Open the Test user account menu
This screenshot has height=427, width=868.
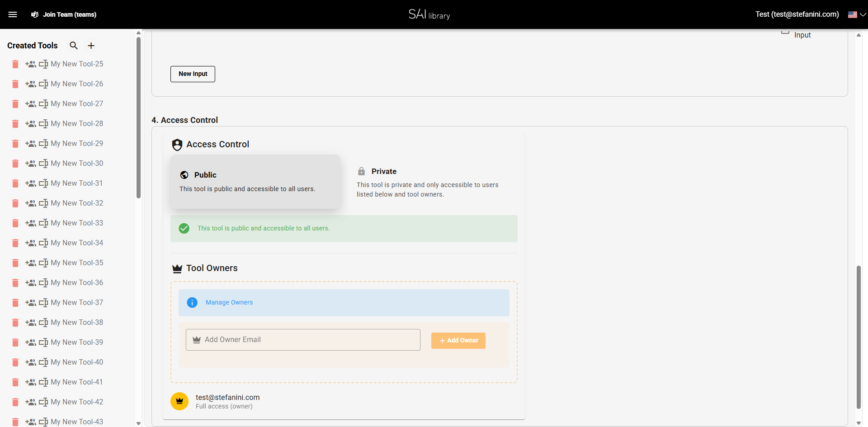point(797,14)
